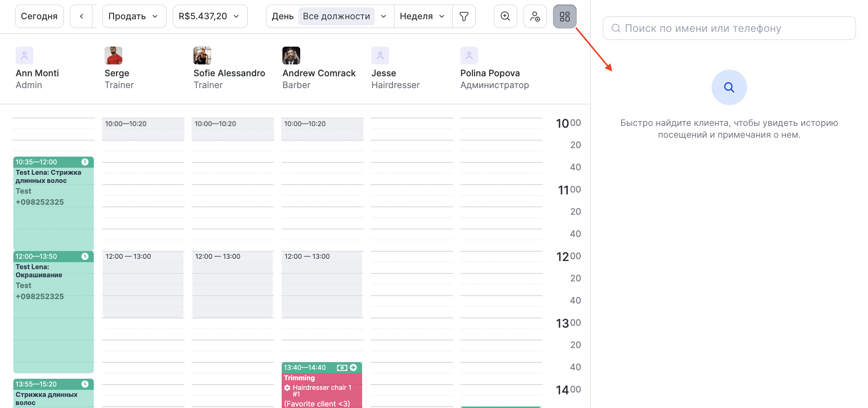Image resolution: width=868 pixels, height=408 pixels.
Task: Click the zoom-in magnifier toolbar icon
Action: coord(505,16)
